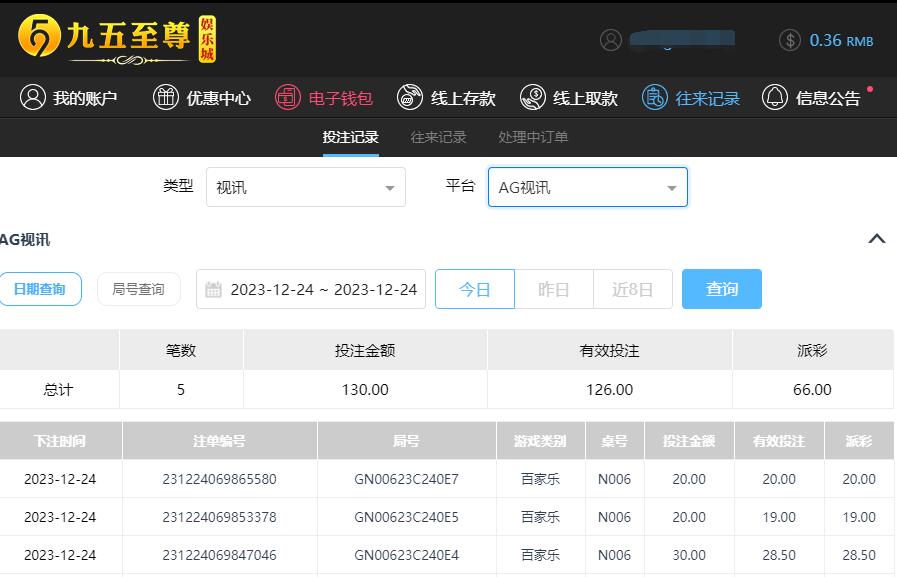Open 优惠中心 menu item

click(x=202, y=98)
